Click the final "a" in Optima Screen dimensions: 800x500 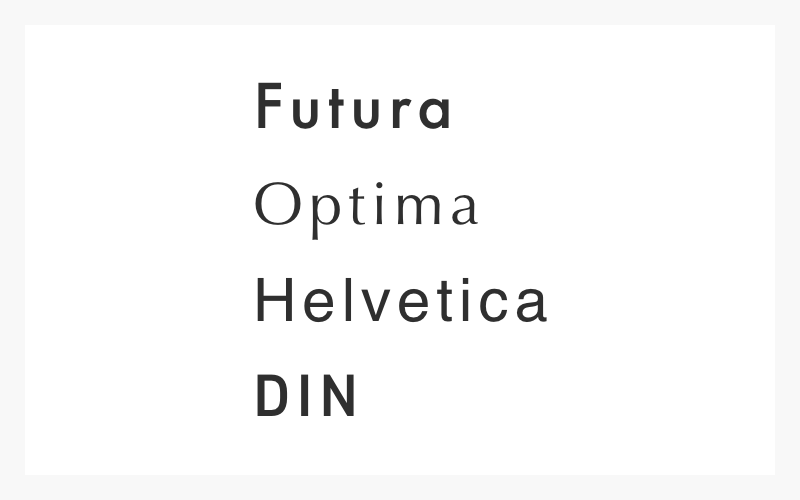tap(461, 209)
